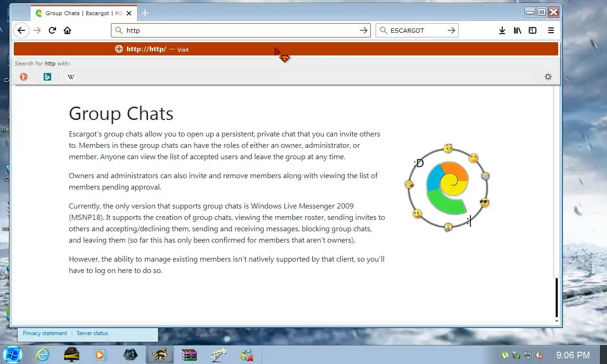The width and height of the screenshot is (607, 364).
Task: Go back to the previous page
Action: [x=21, y=30]
